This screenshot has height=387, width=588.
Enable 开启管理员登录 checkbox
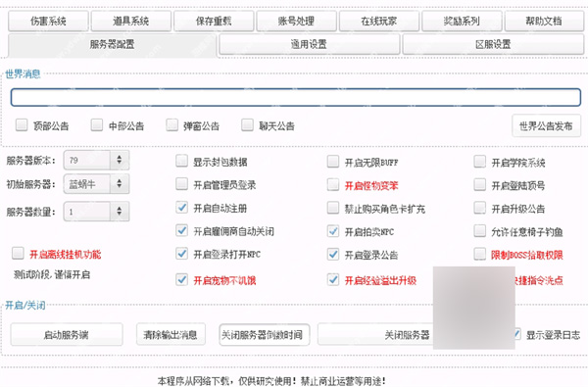click(182, 184)
